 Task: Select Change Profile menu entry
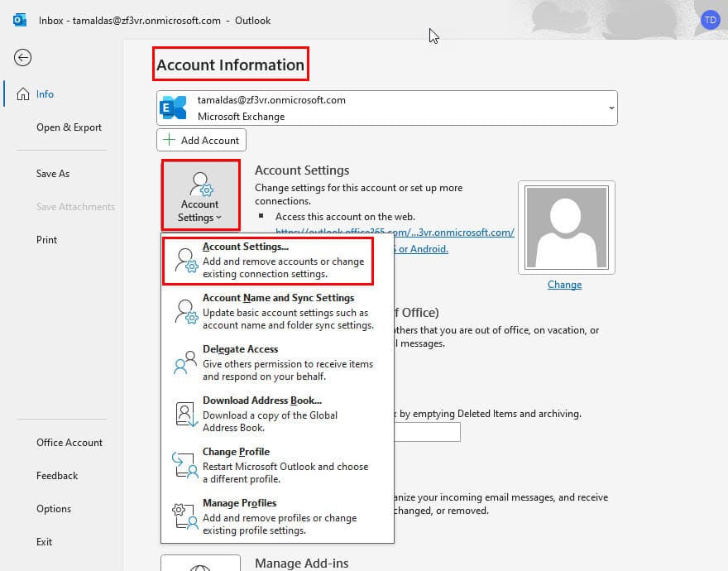(x=277, y=466)
